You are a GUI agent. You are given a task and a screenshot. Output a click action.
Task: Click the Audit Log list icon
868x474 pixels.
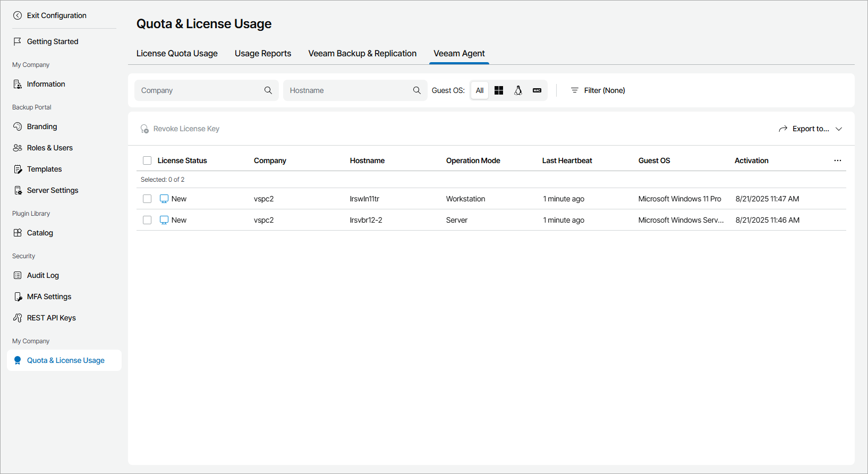pos(18,275)
